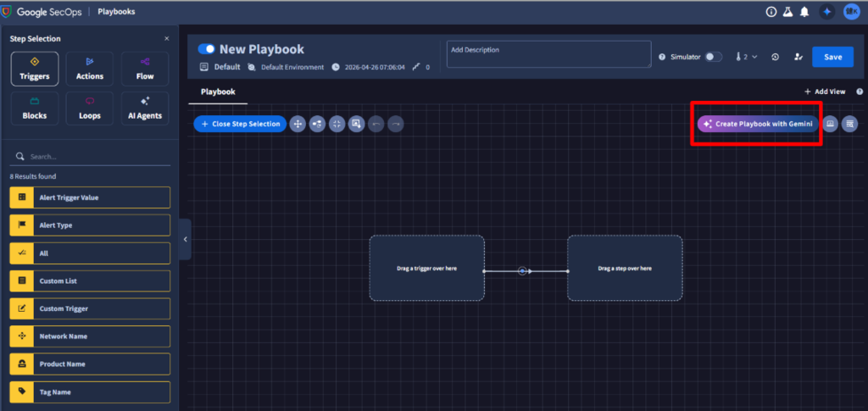The image size is (868, 411).
Task: Click the Default Environment label
Action: 292,67
